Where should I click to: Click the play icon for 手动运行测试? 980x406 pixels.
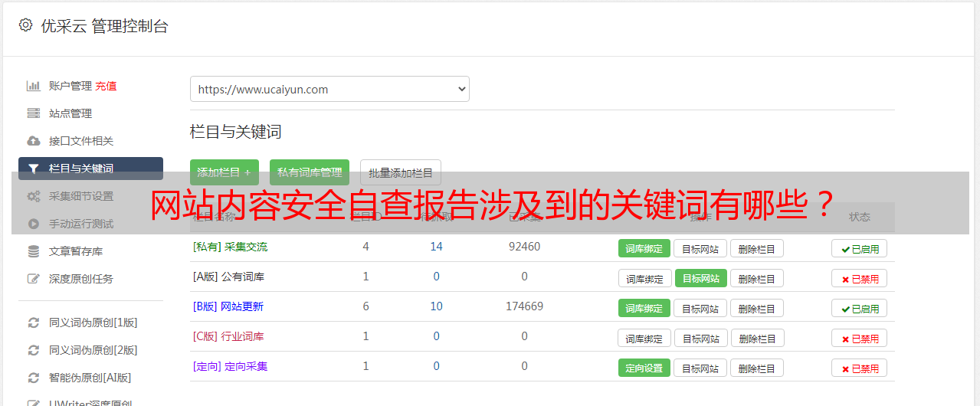tap(34, 224)
